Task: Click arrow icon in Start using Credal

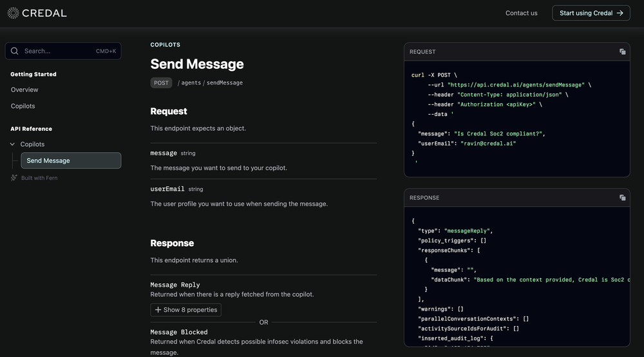Action: 620,13
